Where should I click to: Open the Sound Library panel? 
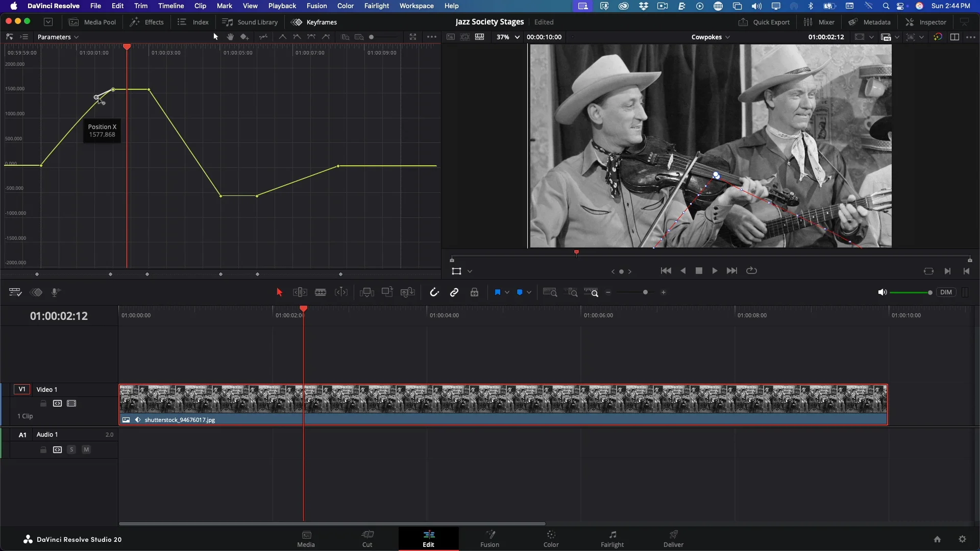pos(250,22)
